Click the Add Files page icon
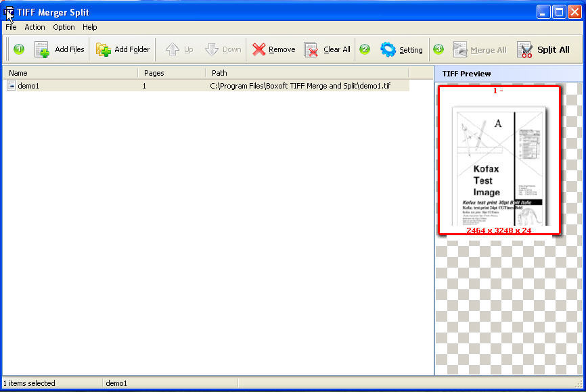 click(x=42, y=49)
